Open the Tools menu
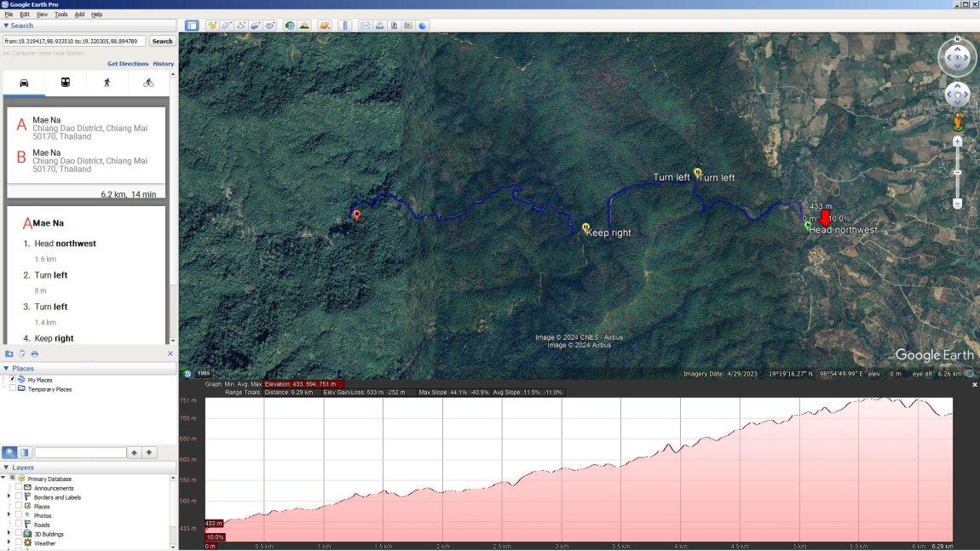 tap(59, 14)
